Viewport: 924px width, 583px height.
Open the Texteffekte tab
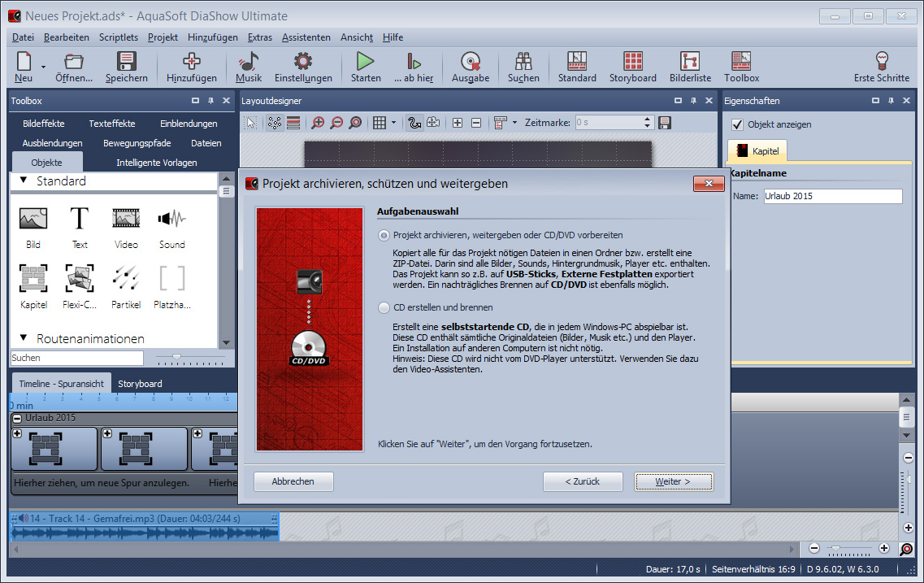click(112, 124)
